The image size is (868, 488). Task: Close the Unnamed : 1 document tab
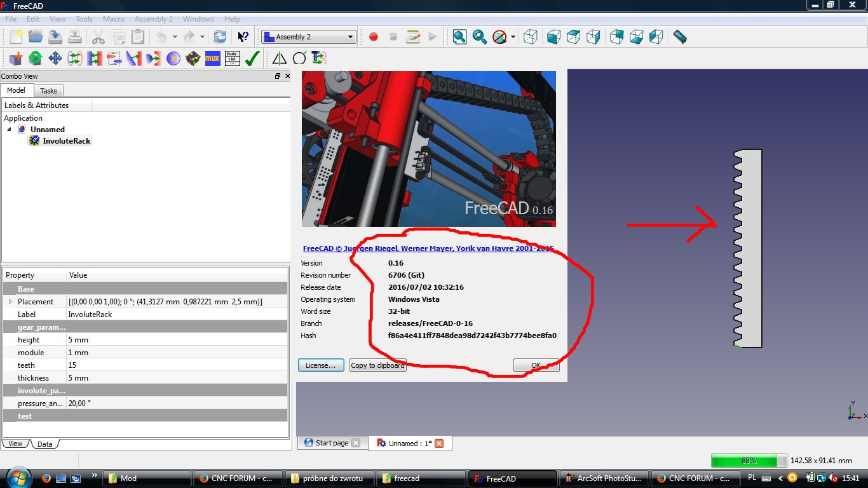pos(439,444)
